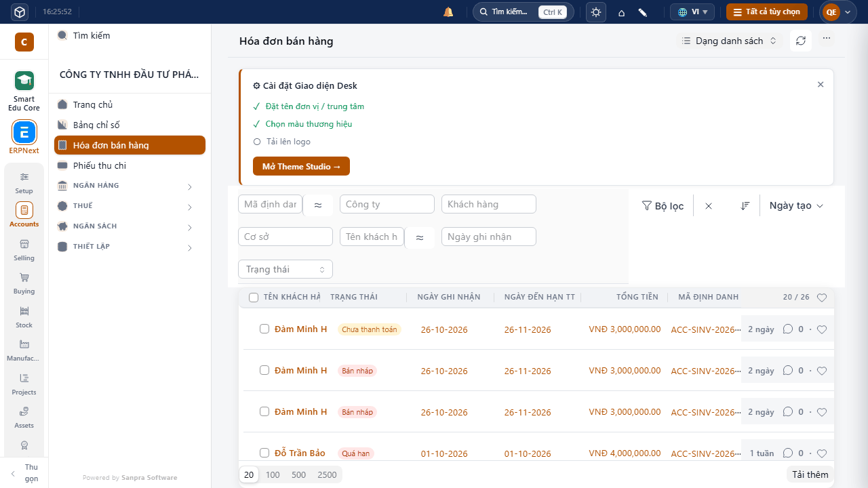Click the home icon in top bar
868x488 pixels.
(621, 12)
